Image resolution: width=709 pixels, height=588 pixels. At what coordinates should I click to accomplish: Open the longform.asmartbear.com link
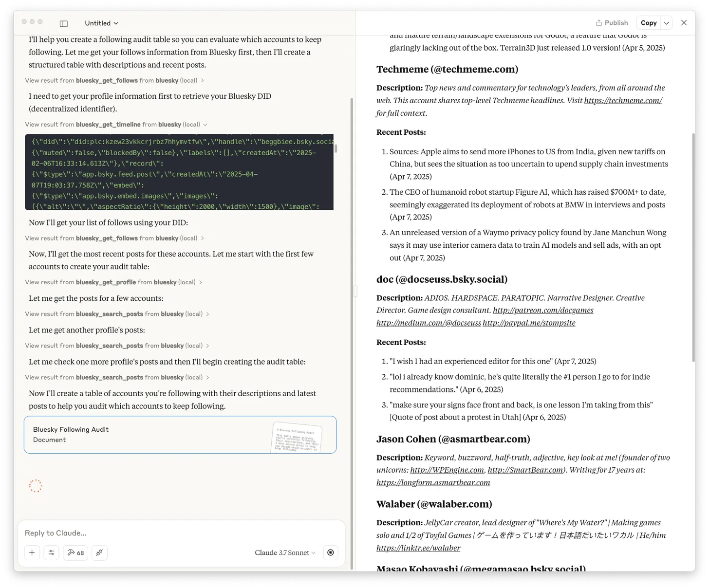point(433,482)
